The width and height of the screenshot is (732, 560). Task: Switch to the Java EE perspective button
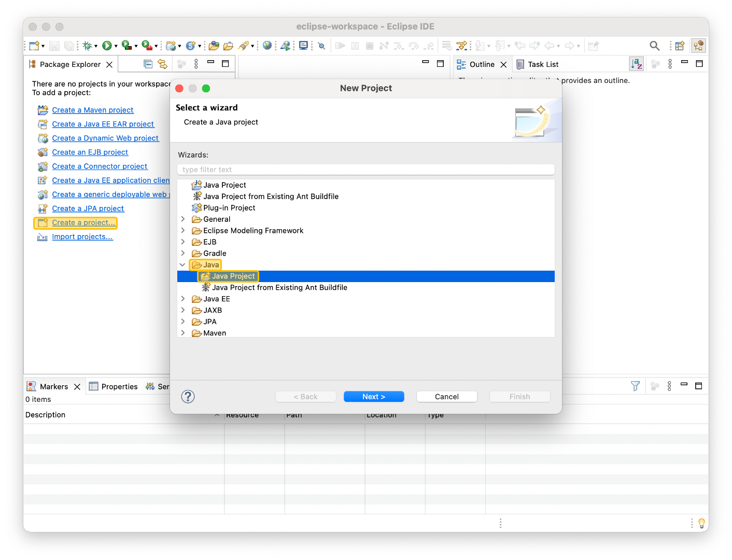(699, 46)
